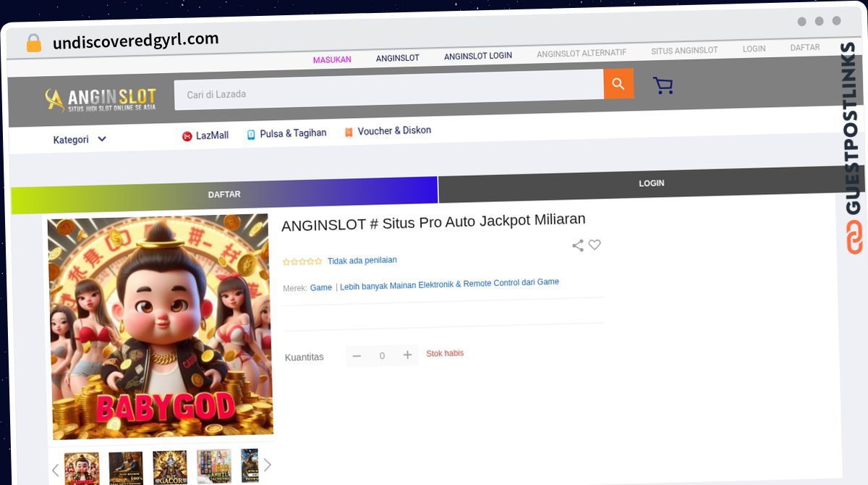Expand the Kategori dropdown
The height and width of the screenshot is (485, 868).
(80, 140)
